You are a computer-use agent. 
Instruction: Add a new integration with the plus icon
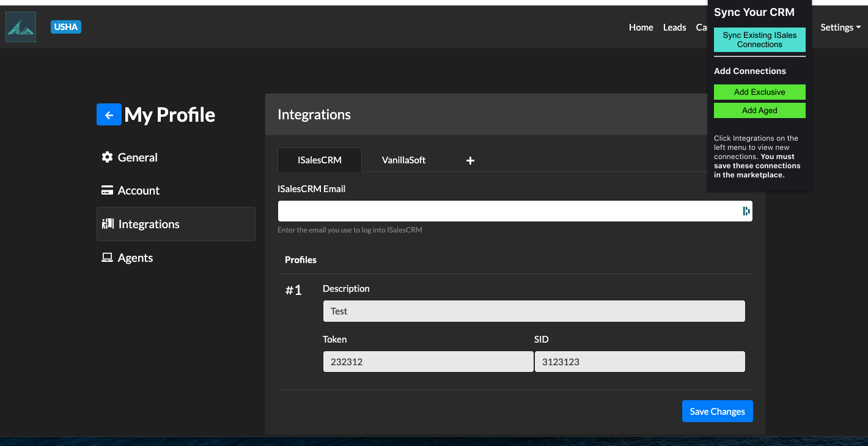pyautogui.click(x=470, y=160)
